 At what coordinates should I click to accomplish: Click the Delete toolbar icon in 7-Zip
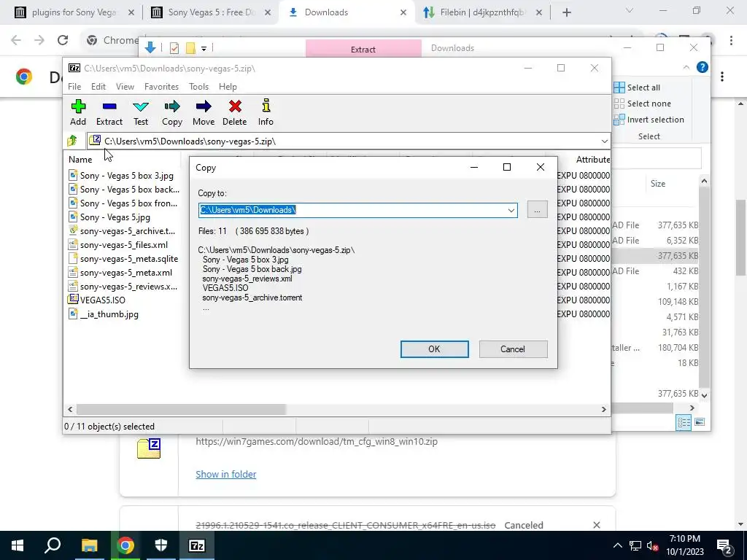pos(234,113)
